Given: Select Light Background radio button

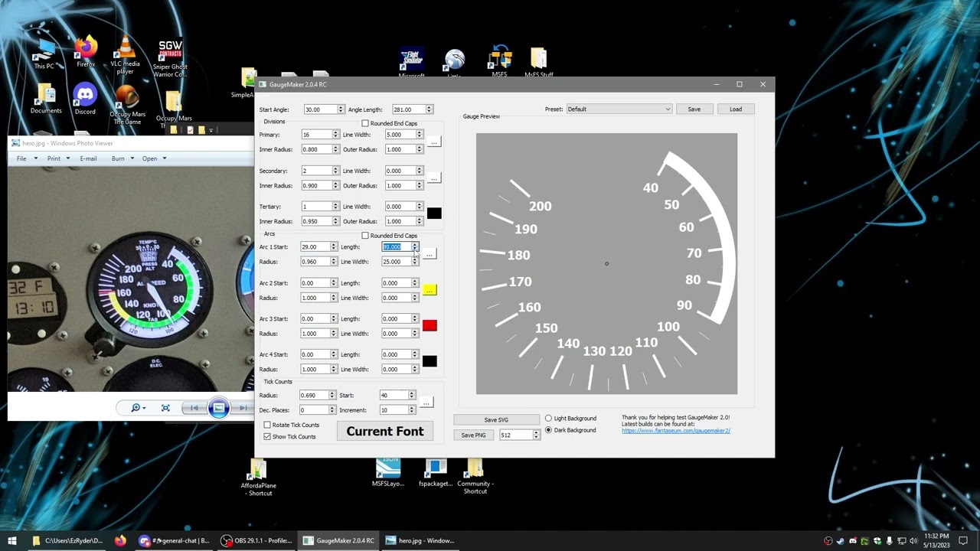Looking at the screenshot, I should pos(548,419).
